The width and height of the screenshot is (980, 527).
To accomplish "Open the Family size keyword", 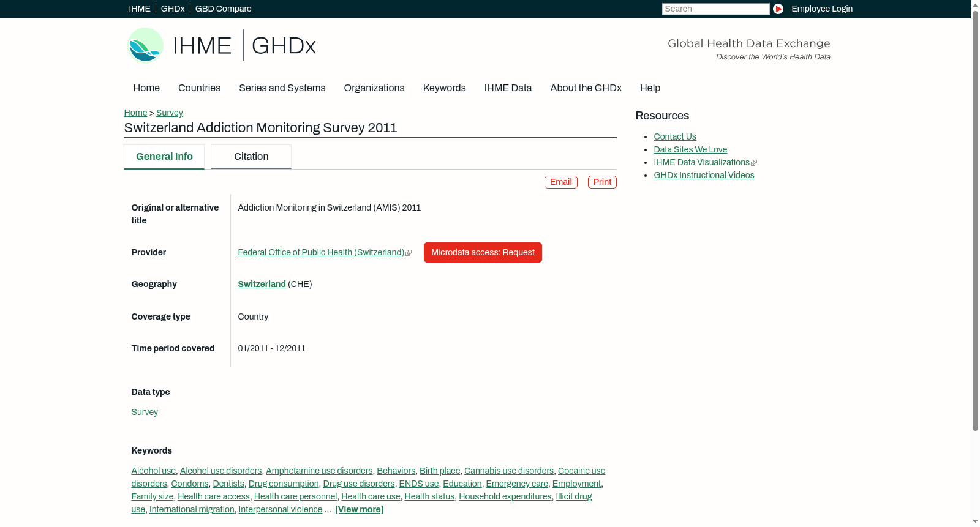I will [153, 496].
